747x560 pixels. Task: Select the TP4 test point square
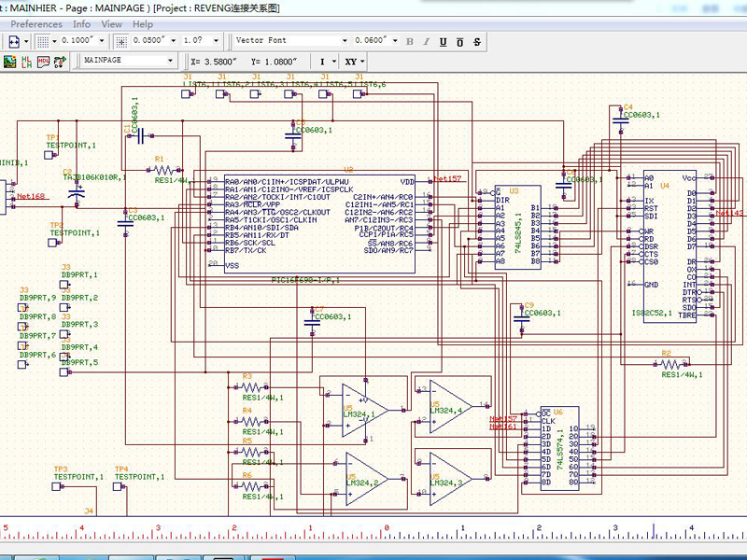(118, 486)
